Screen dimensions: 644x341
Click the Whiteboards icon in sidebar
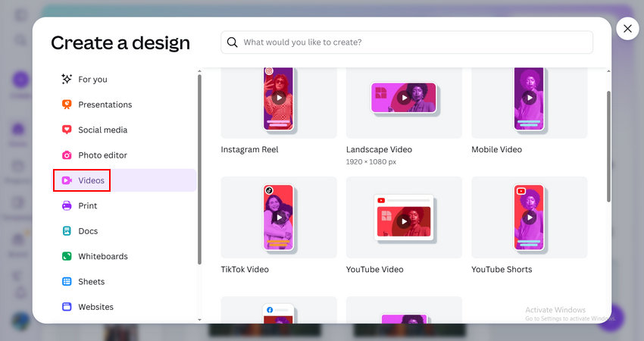67,256
